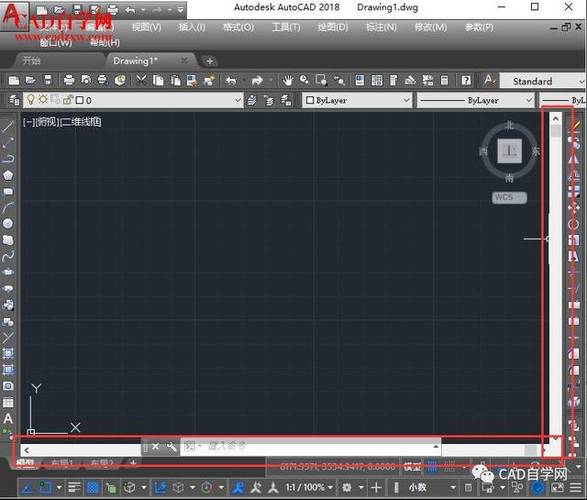Toggle layer 0 on/off lightbulb
This screenshot has height=500, width=587.
31,100
